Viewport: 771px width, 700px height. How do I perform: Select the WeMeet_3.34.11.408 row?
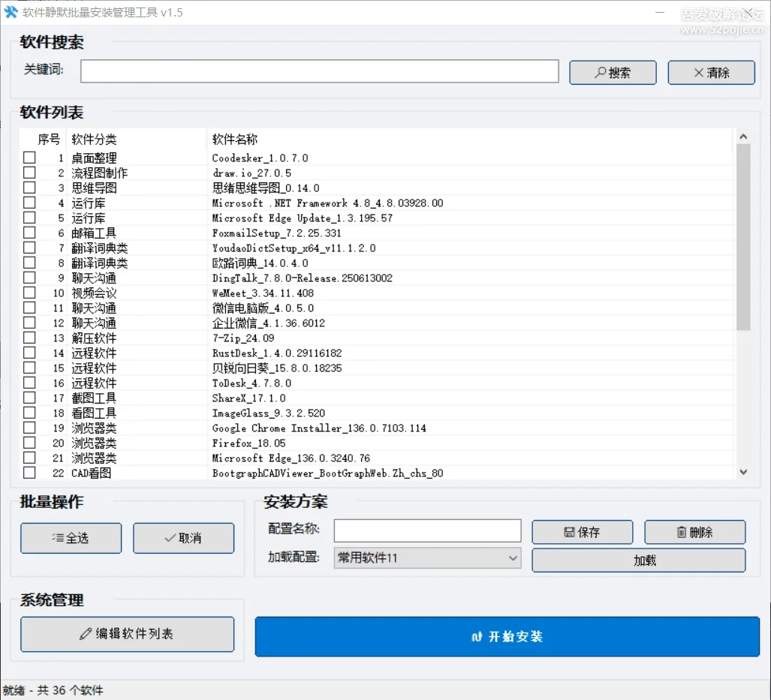[x=300, y=293]
